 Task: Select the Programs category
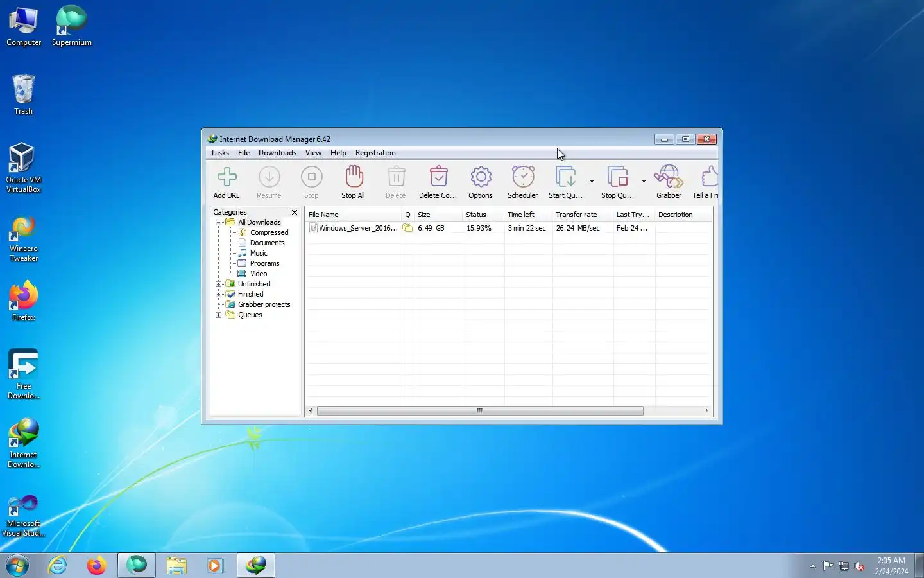coord(264,263)
